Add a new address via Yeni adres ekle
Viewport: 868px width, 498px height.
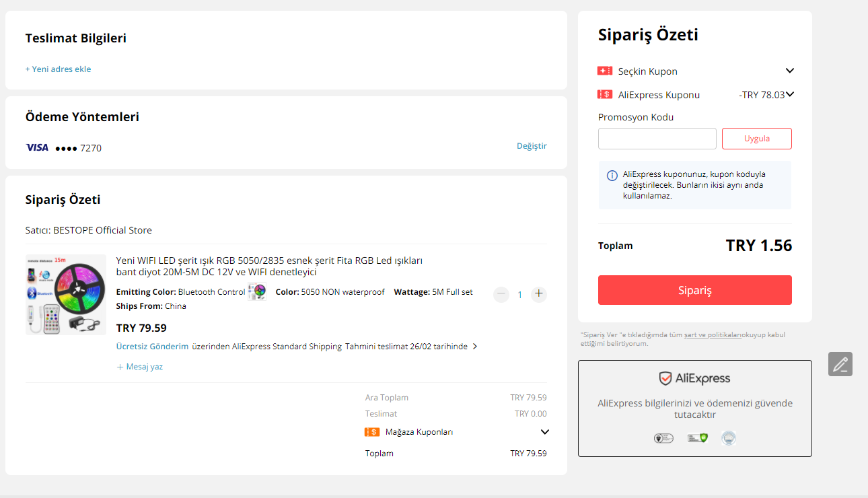click(x=58, y=69)
